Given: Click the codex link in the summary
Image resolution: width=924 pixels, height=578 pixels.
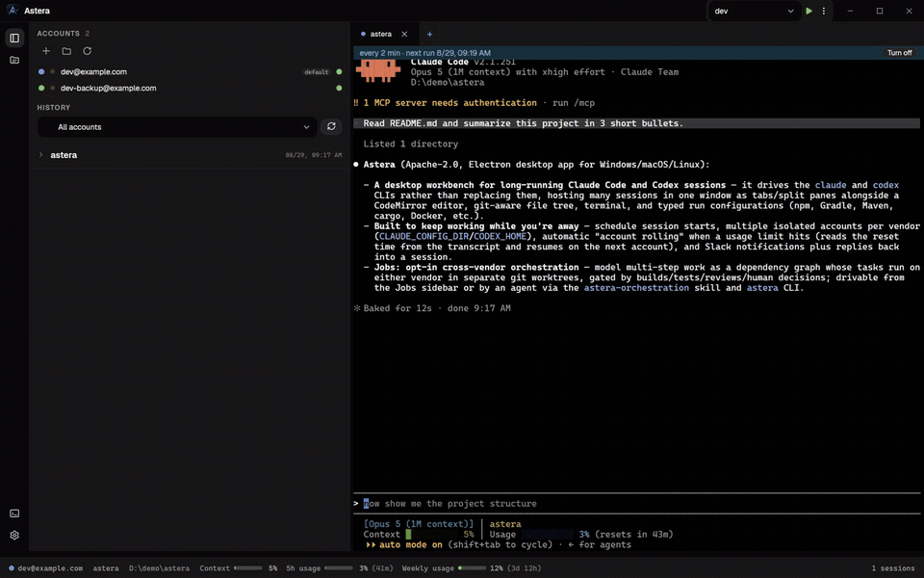Looking at the screenshot, I should [x=885, y=185].
